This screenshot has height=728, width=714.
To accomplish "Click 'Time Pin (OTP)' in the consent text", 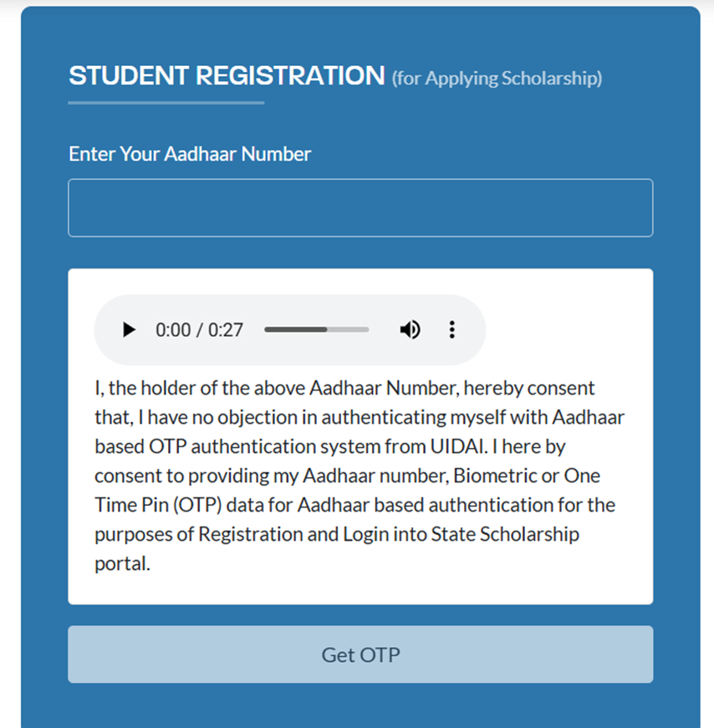I will pyautogui.click(x=158, y=505).
